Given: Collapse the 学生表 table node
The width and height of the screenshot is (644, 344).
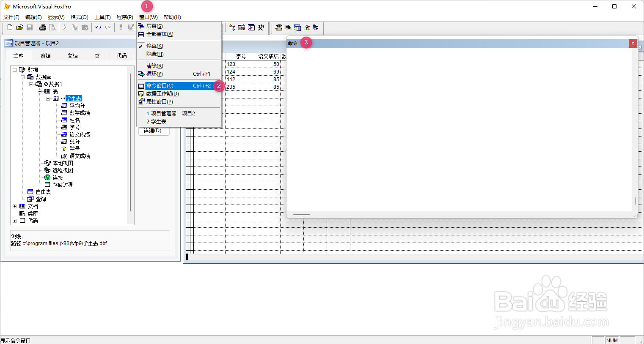Looking at the screenshot, I should [48, 98].
